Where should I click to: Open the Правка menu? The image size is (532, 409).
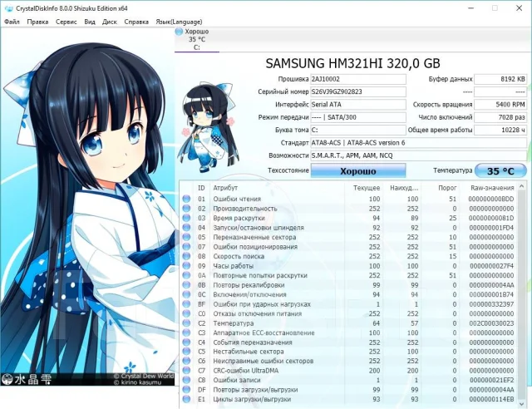click(x=37, y=22)
